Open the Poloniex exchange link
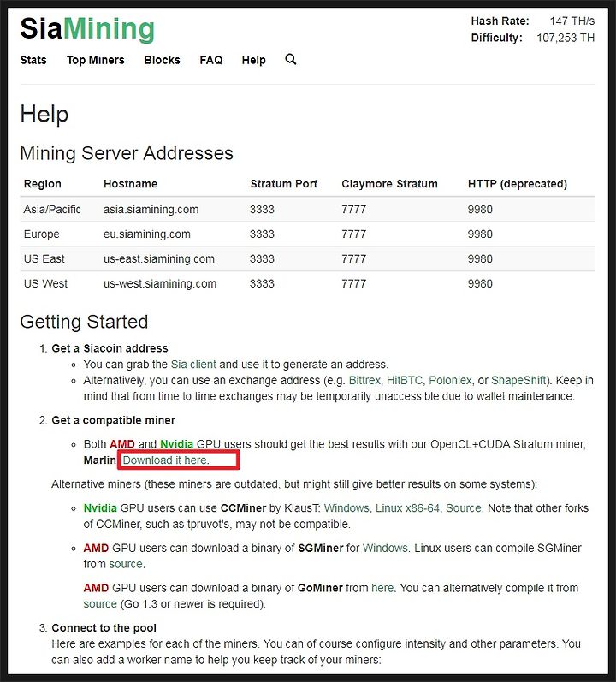 tap(450, 380)
